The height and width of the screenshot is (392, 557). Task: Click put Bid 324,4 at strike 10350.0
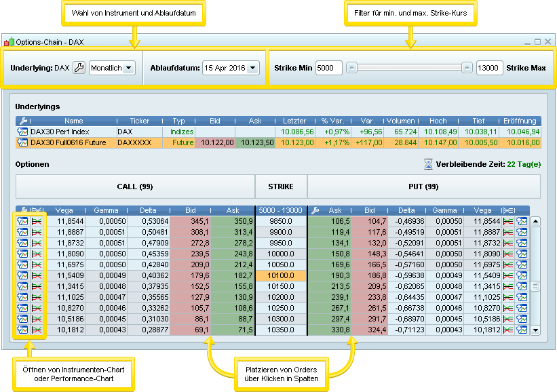[369, 330]
